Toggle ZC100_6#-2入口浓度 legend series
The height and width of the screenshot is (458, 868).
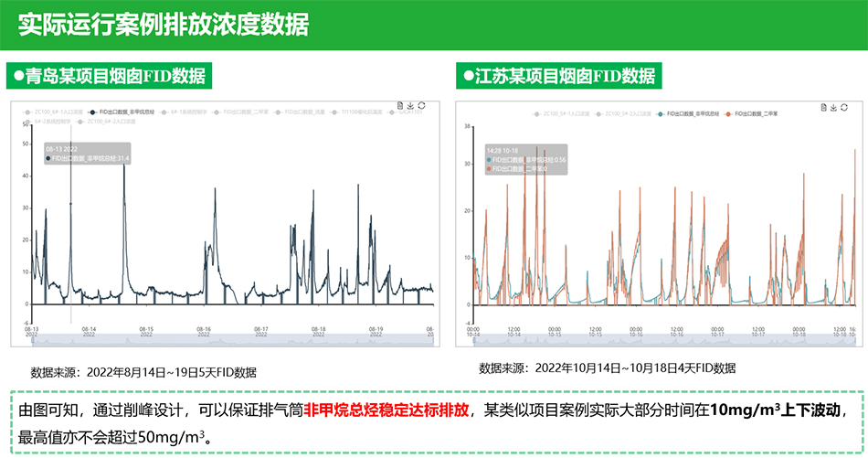click(106, 122)
